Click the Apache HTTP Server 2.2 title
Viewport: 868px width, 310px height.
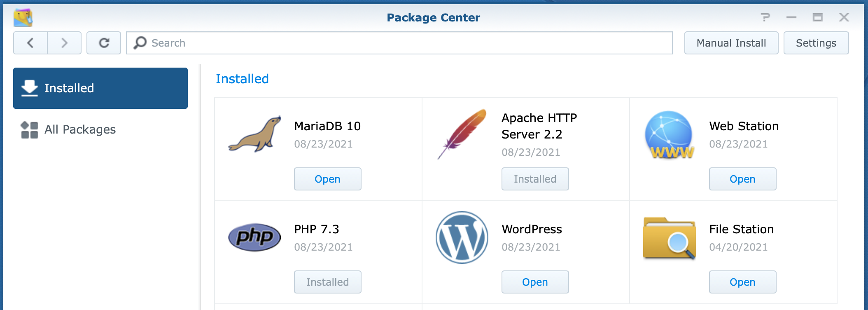[539, 126]
